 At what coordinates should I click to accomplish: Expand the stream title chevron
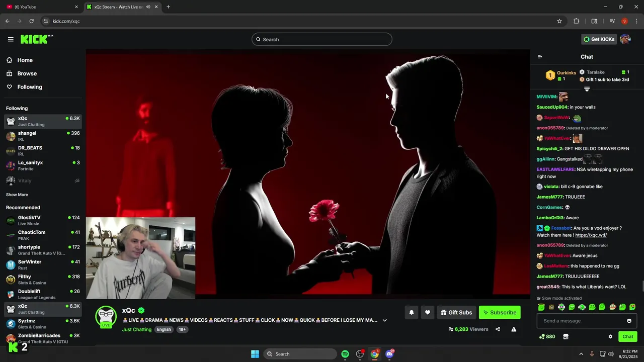(385, 320)
